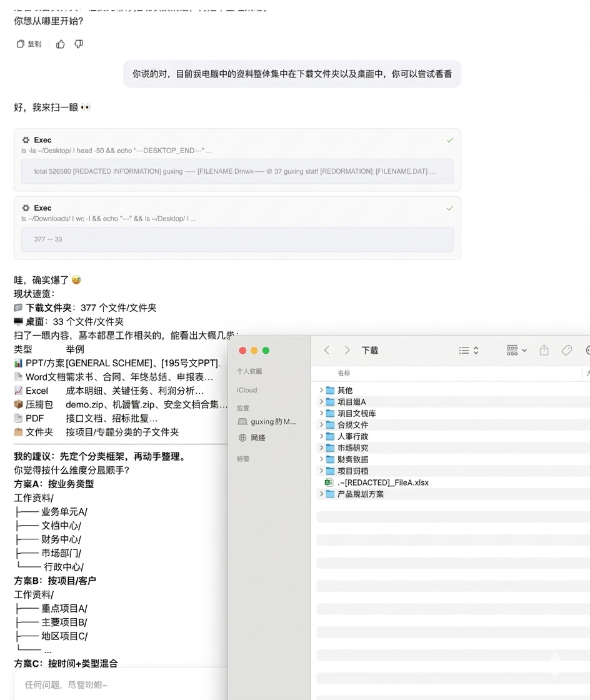This screenshot has height=700, width=590.
Task: Open the group-by dropdown in Finder toolbar
Action: point(516,351)
